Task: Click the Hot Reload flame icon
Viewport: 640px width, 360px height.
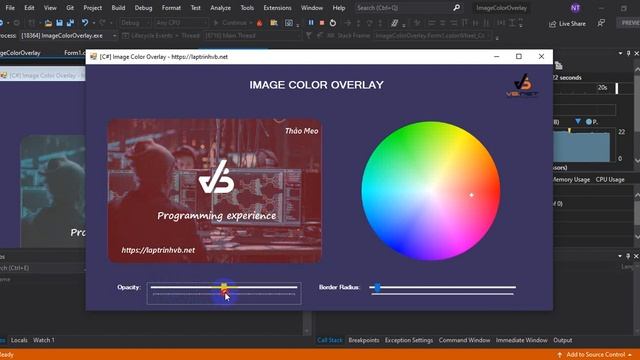Action: click(x=260, y=23)
